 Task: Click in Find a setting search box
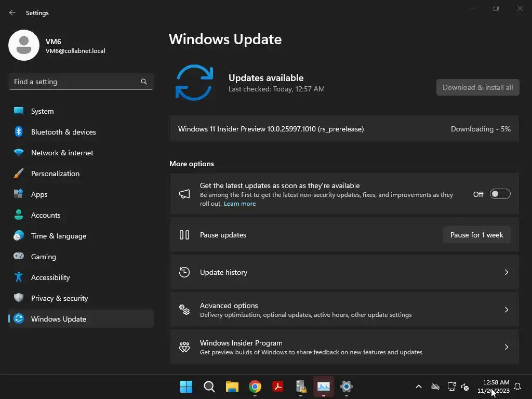pos(81,82)
